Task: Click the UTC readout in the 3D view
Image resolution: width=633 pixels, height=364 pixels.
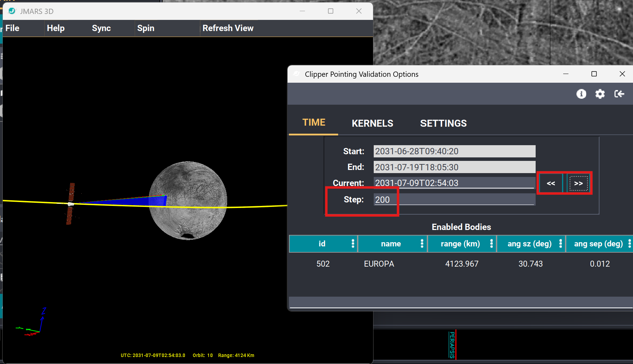Action: coord(153,355)
